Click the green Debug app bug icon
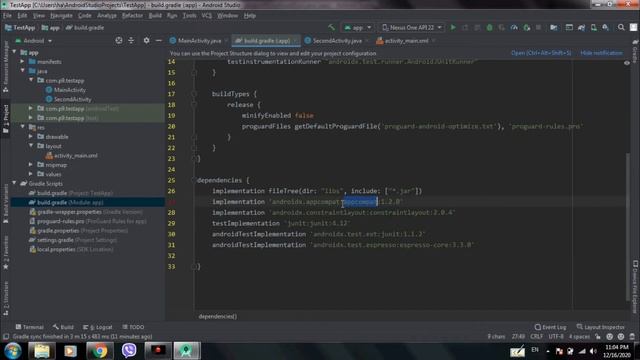640x360 pixels. (x=489, y=27)
